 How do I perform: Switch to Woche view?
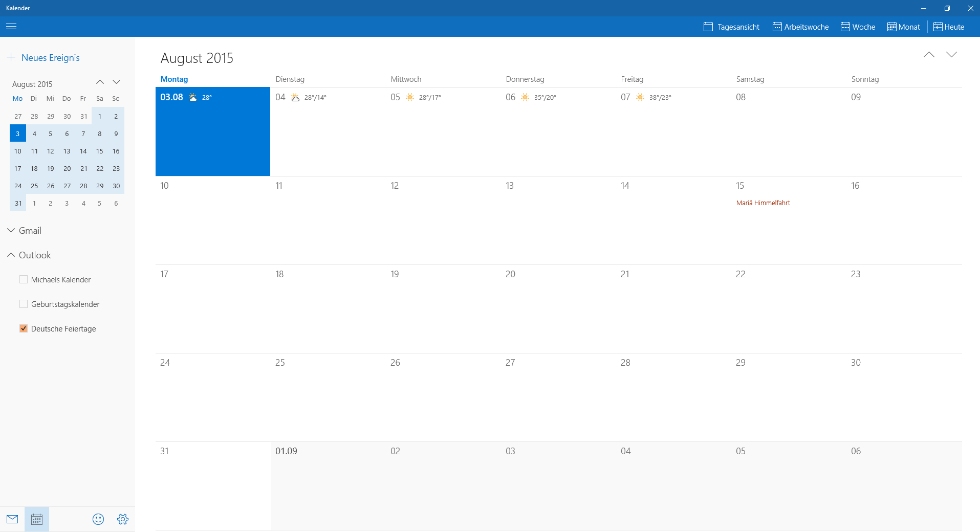pyautogui.click(x=858, y=27)
